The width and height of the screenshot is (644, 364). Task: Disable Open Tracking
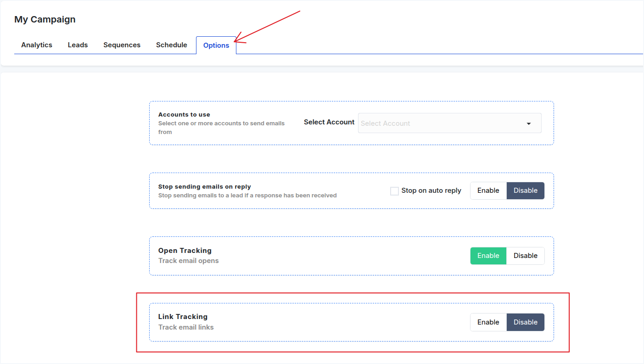pyautogui.click(x=525, y=256)
